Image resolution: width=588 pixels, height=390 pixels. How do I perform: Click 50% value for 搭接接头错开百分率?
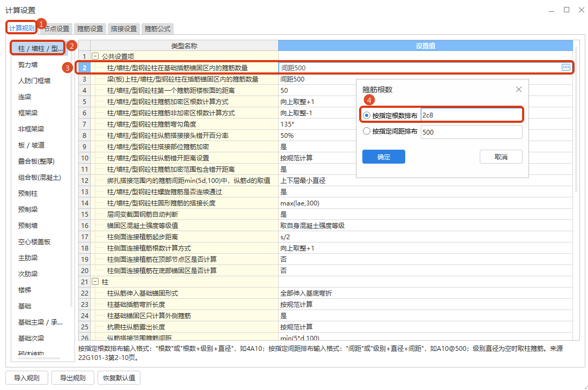(287, 136)
